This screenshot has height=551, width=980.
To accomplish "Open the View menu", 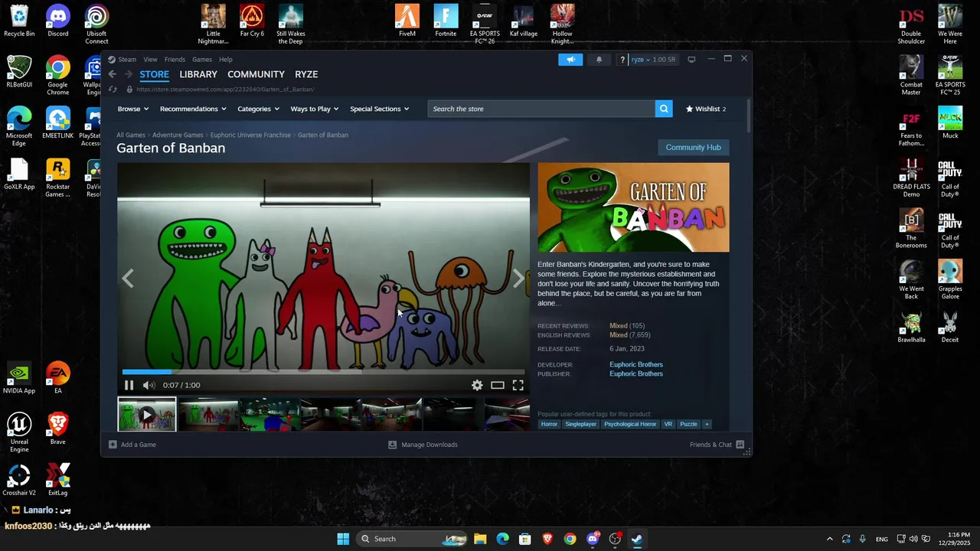I will point(150,60).
